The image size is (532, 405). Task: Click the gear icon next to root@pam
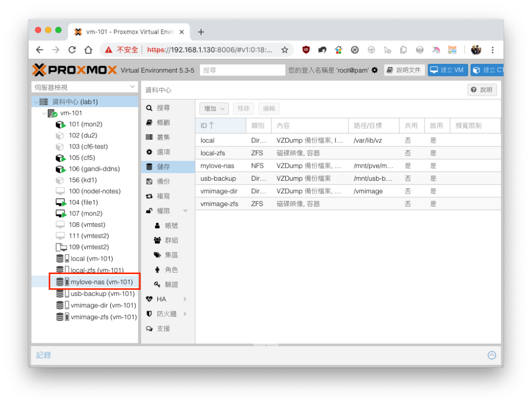375,70
